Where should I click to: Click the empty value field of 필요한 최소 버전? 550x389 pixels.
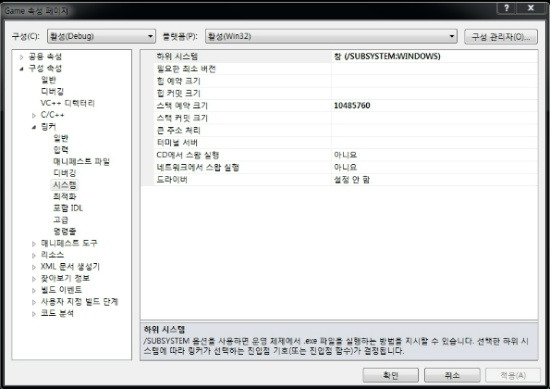[434, 69]
